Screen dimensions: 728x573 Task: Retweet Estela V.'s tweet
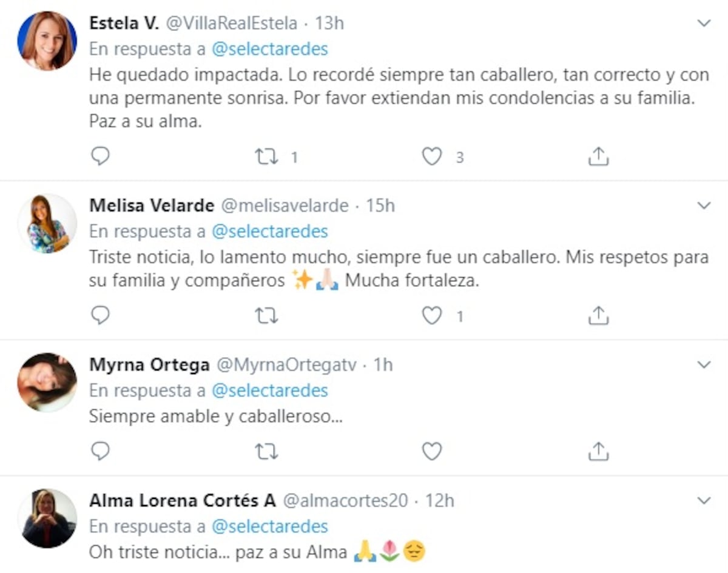[x=266, y=156]
